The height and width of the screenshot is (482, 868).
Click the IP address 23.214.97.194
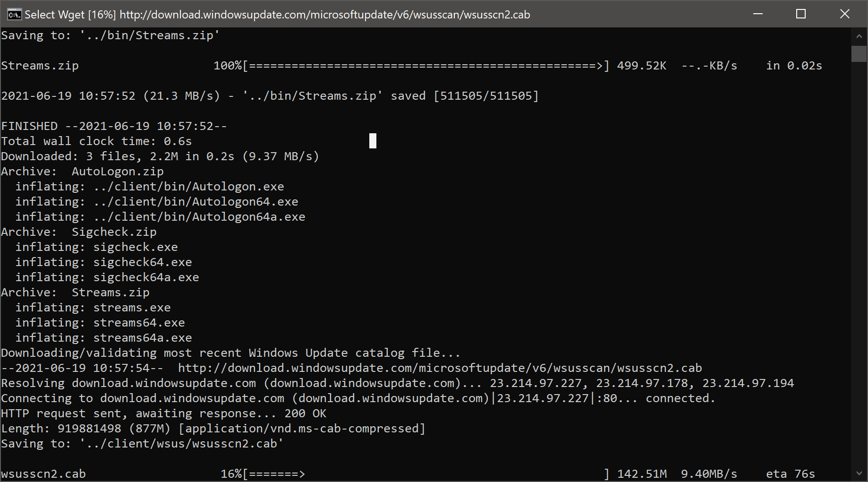pos(748,383)
